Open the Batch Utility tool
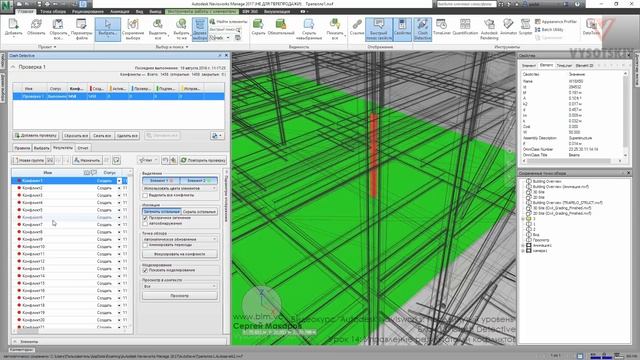The width and height of the screenshot is (640, 360). pyautogui.click(x=549, y=29)
